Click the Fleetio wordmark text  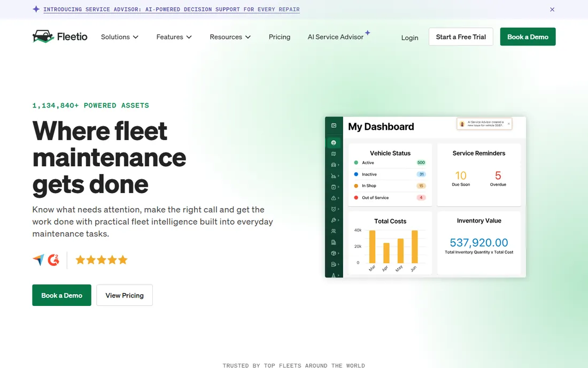click(x=72, y=36)
